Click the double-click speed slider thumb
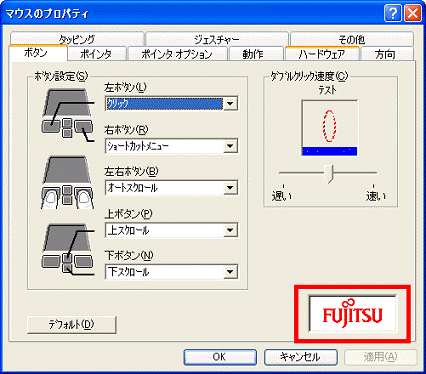Image resolution: width=426 pixels, height=374 pixels. [x=329, y=174]
